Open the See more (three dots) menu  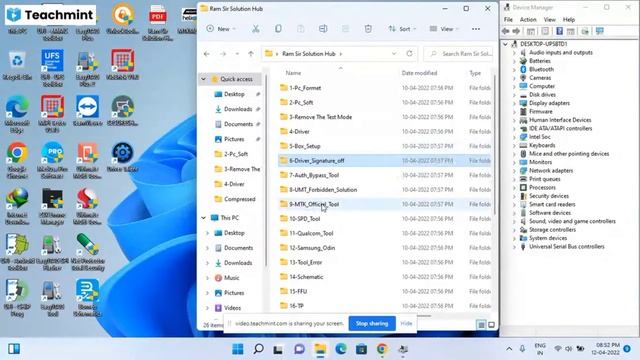coord(476,29)
